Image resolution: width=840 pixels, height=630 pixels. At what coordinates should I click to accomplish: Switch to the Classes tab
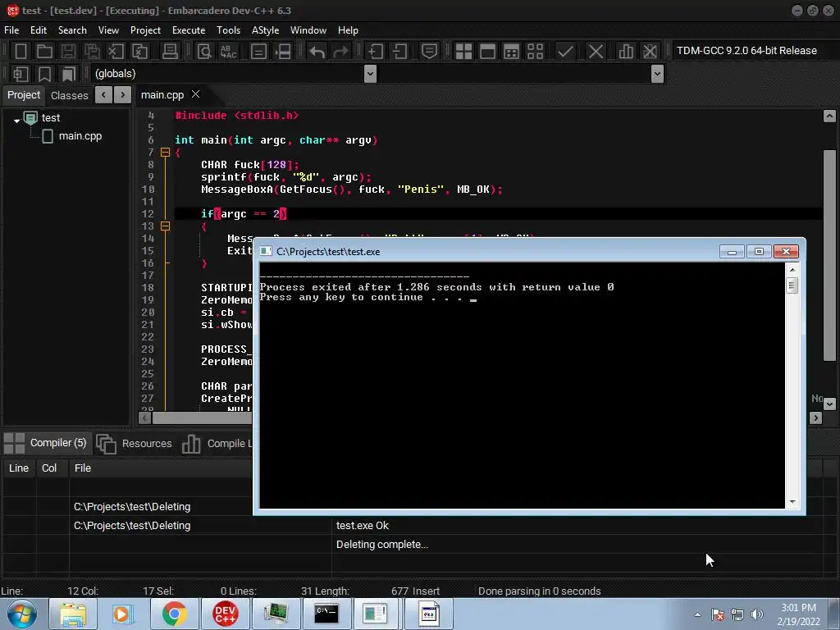[69, 95]
